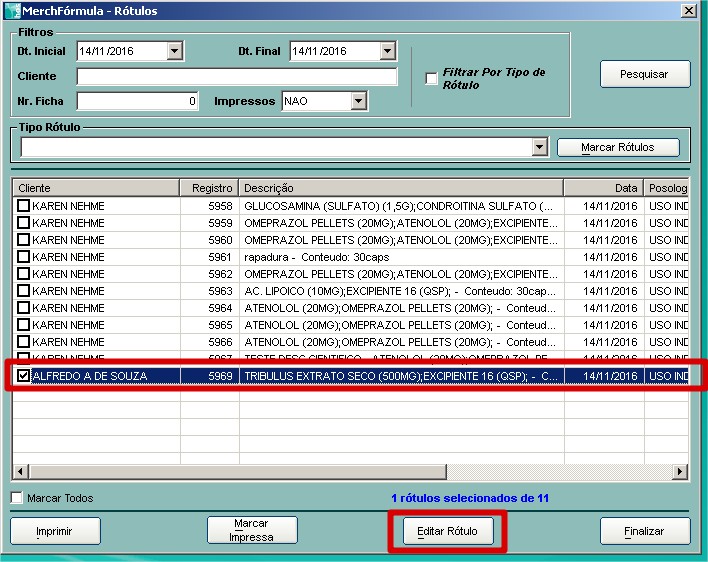
Task: Enable Filtrar Por Tipo de Rótulo checkbox
Action: (x=432, y=79)
